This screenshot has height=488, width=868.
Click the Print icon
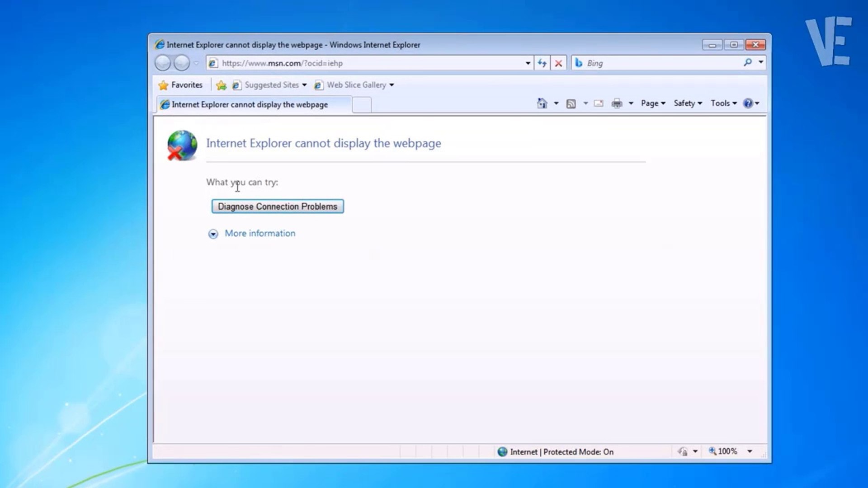617,103
